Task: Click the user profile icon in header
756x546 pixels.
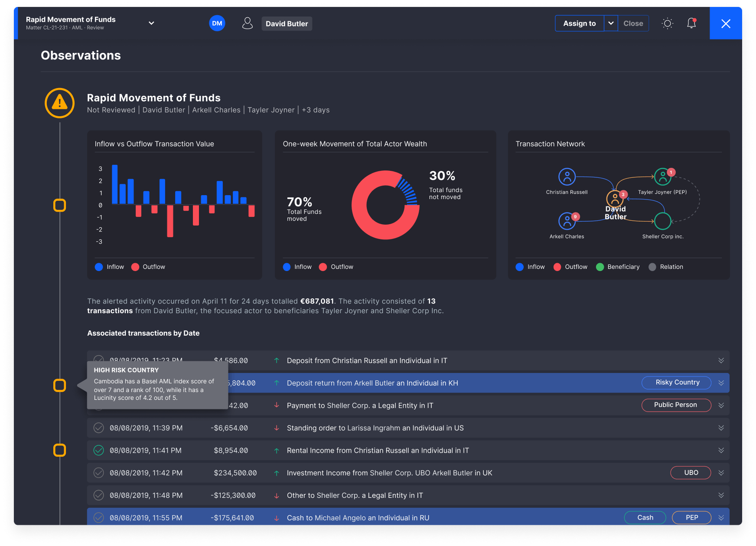Action: click(x=248, y=23)
